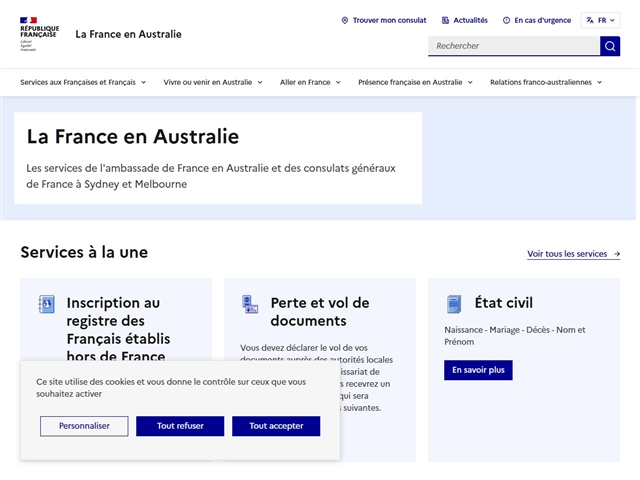Expand Relations franco-australiennes menu
This screenshot has height=480, width=640.
[546, 82]
